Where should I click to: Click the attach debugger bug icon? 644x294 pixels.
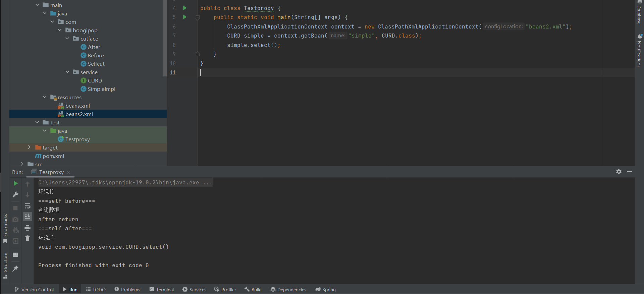(x=15, y=230)
